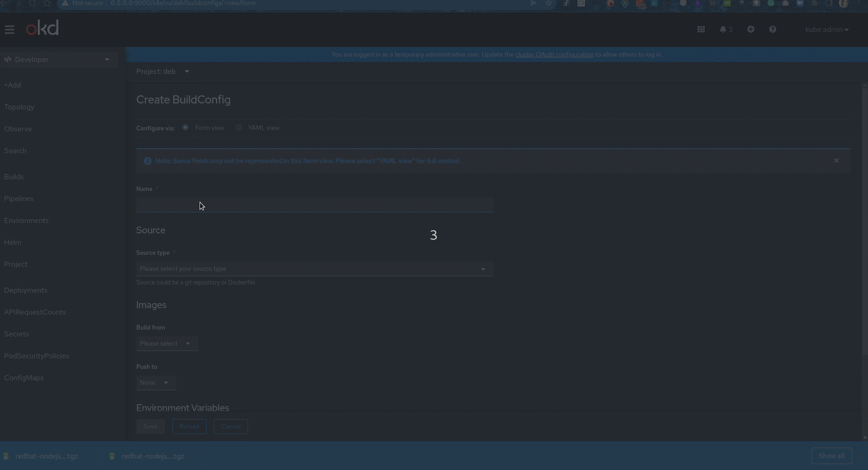
Task: Open the notifications bell
Action: point(726,29)
